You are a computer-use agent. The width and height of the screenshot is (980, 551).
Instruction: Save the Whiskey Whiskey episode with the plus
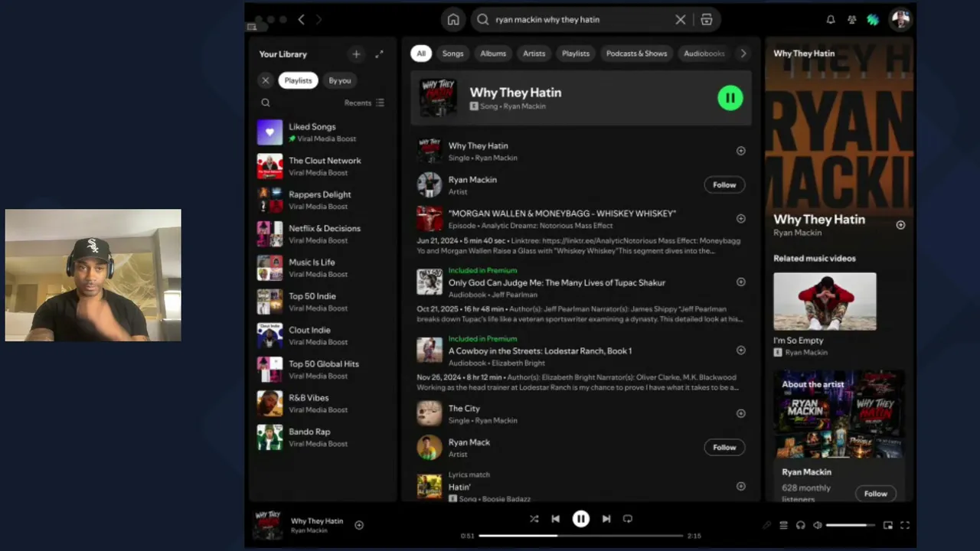coord(740,219)
